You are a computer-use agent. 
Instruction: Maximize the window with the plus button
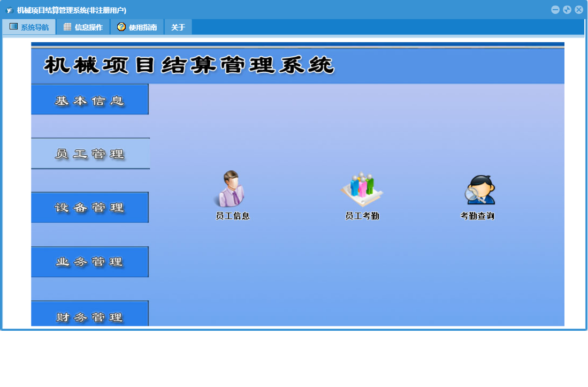[567, 10]
